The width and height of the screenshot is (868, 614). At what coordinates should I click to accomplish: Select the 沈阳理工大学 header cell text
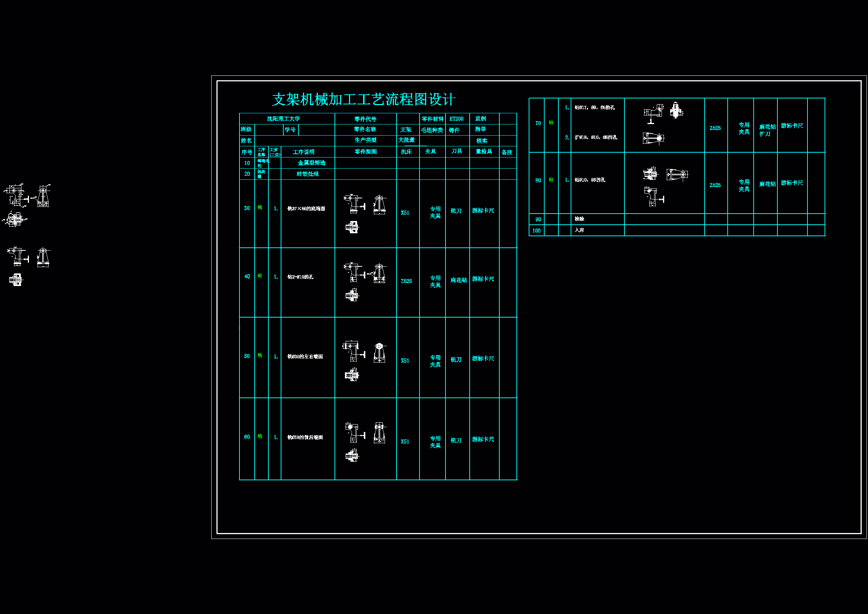[284, 119]
